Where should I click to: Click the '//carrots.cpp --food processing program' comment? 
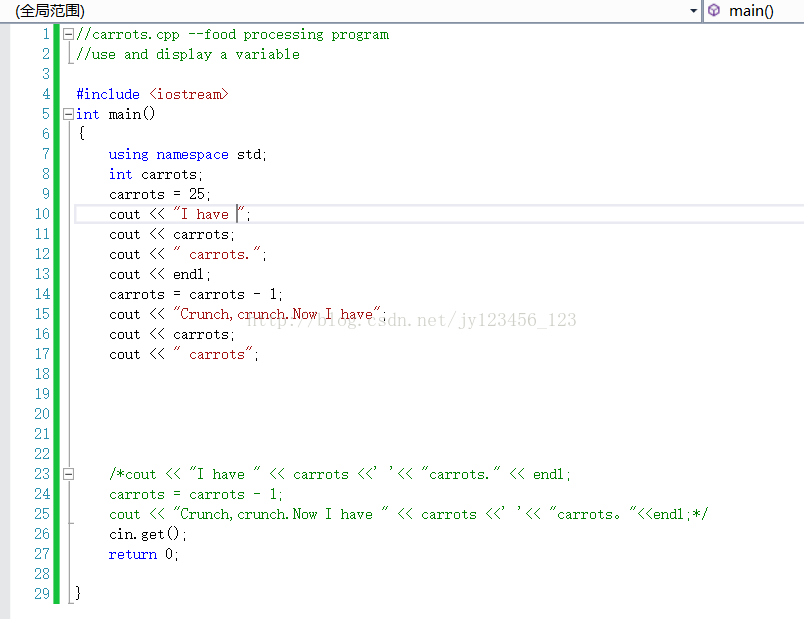232,34
